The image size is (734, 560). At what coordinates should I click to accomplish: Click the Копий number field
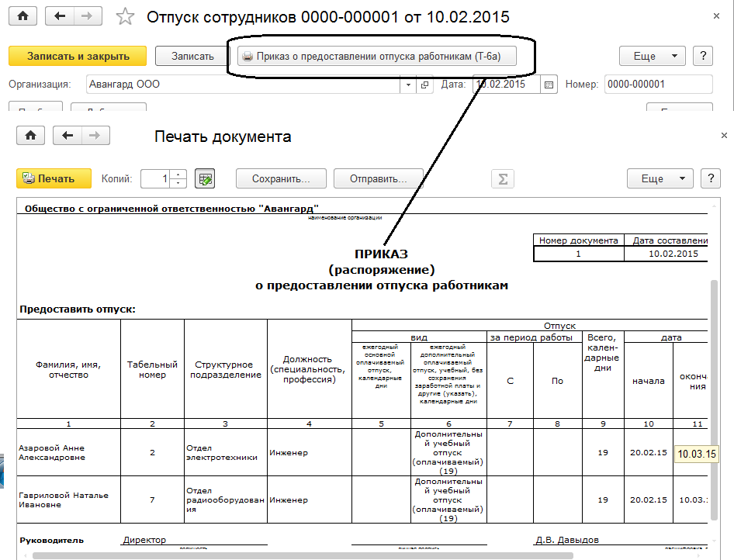click(x=155, y=178)
